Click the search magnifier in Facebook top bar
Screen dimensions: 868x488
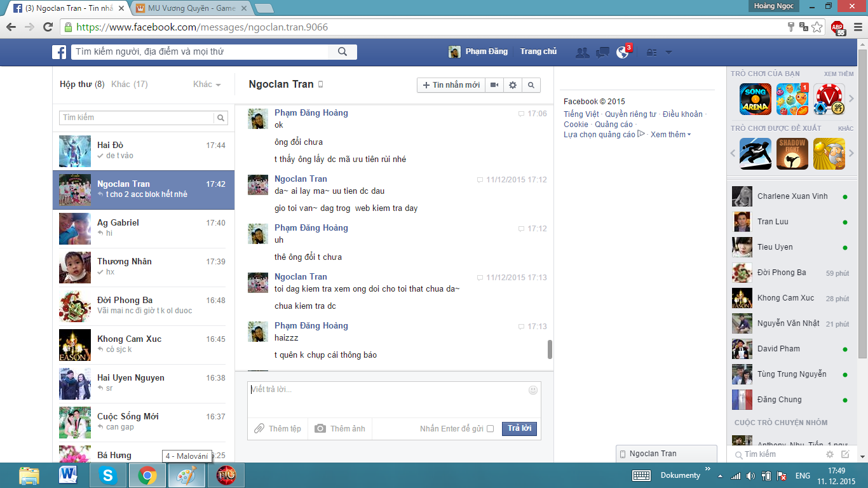coord(342,52)
